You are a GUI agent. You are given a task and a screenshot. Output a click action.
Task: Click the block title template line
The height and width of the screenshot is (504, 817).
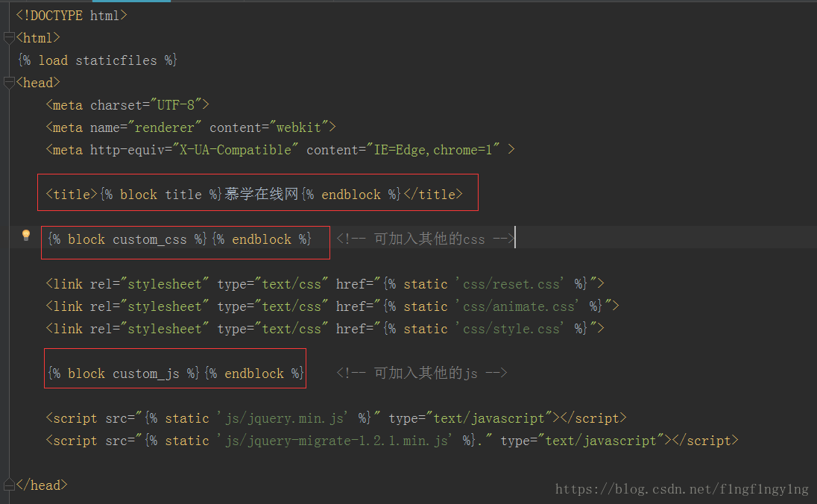coord(254,195)
